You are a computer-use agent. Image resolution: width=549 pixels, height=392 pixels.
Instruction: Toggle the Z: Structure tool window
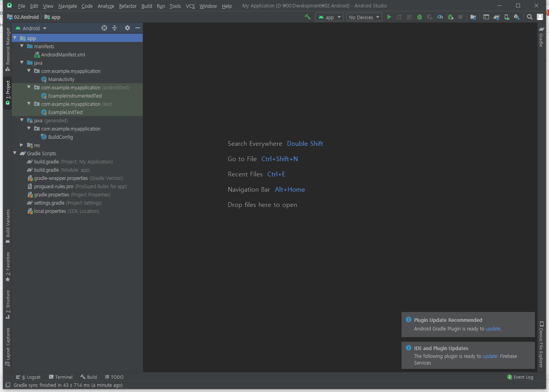pos(7,304)
